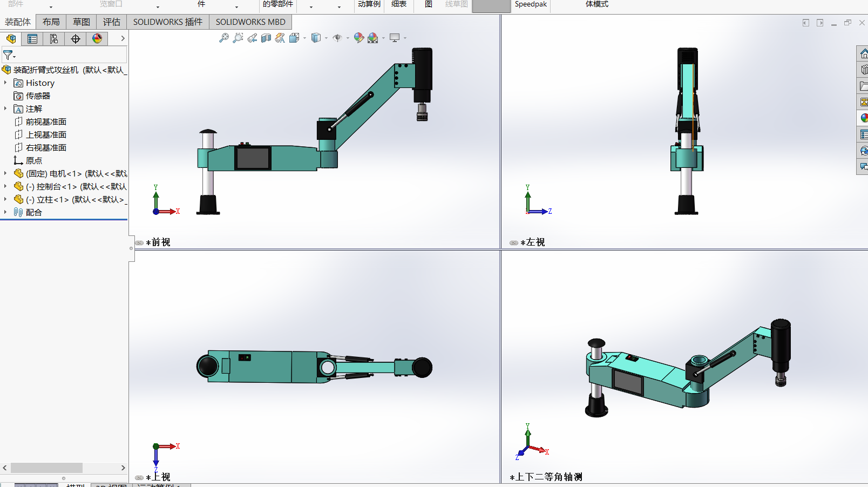
Task: Click the link-views icon beside *前视 label
Action: (x=139, y=243)
